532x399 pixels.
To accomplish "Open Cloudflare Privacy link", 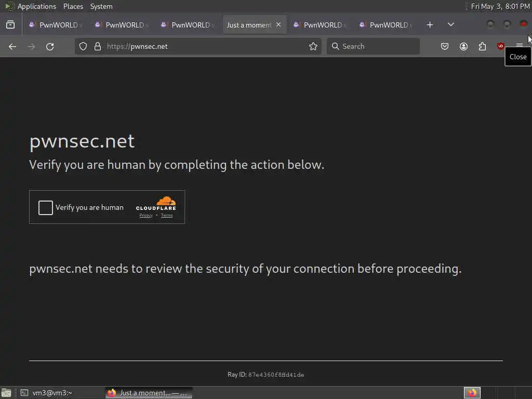I will pos(146,216).
